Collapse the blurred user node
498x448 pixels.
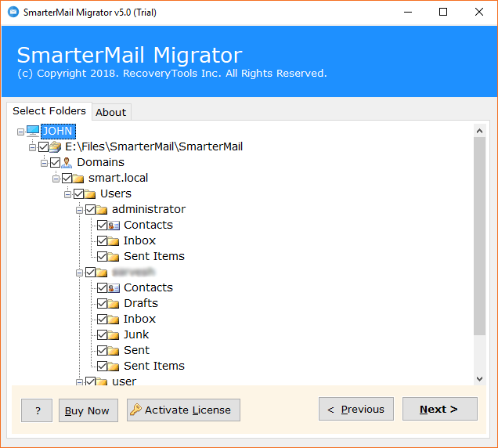(x=79, y=273)
